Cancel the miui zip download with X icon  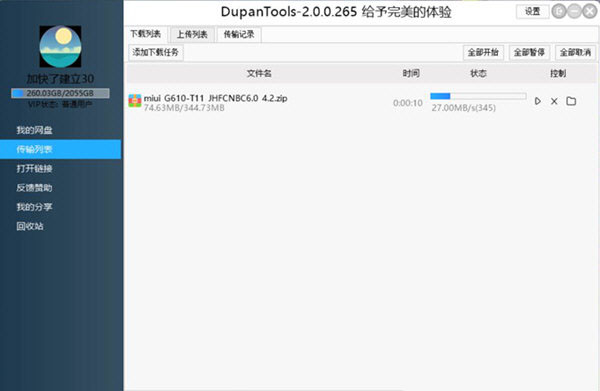[x=554, y=101]
